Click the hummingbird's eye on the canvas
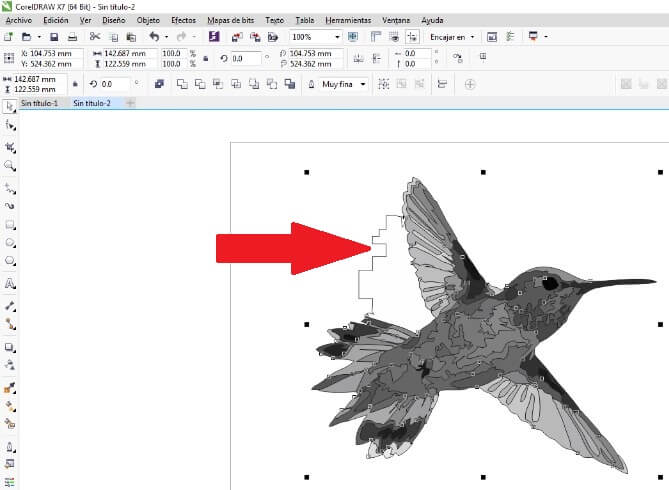The image size is (669, 490). 551,283
